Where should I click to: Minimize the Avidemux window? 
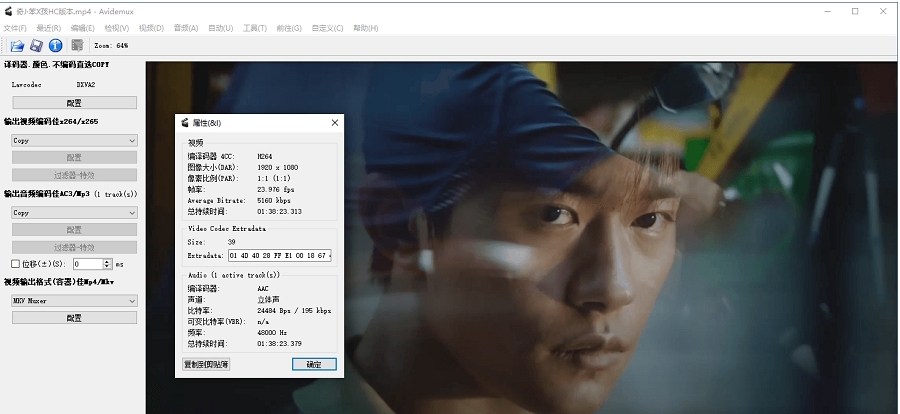(x=828, y=11)
